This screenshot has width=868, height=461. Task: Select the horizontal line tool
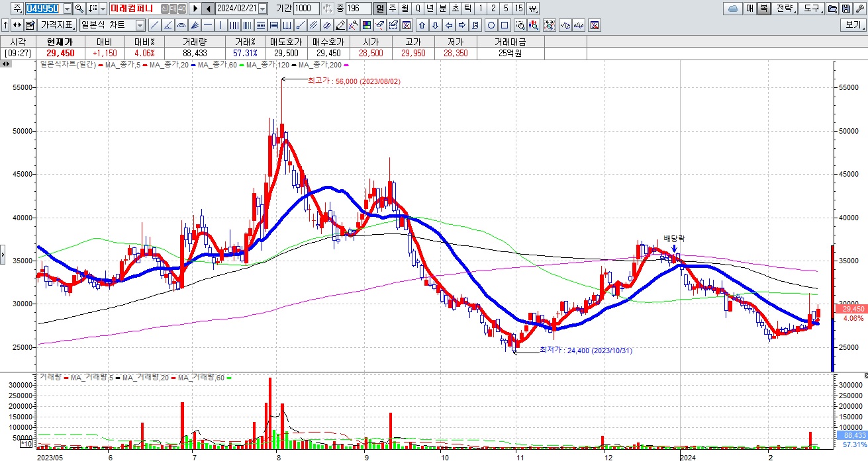pyautogui.click(x=208, y=25)
